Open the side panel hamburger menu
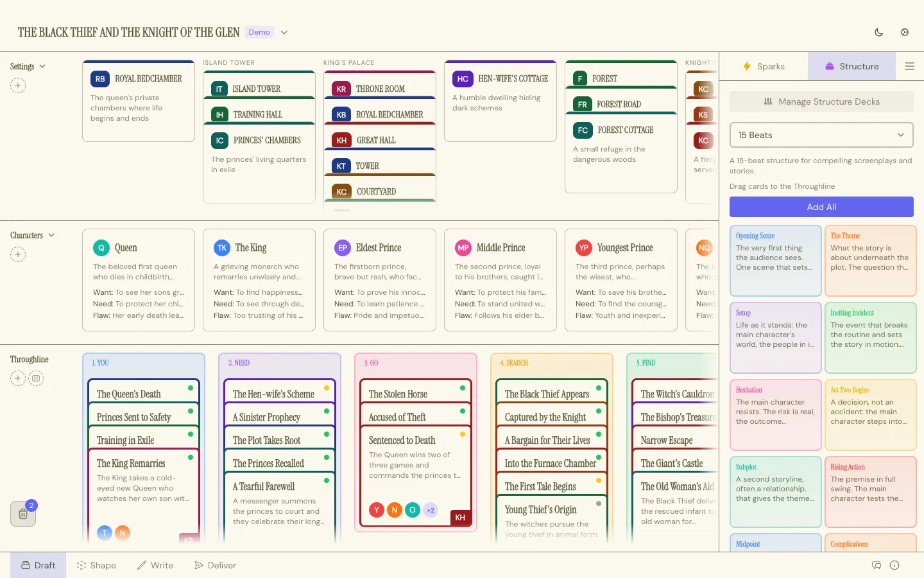This screenshot has width=924, height=578. (x=909, y=66)
